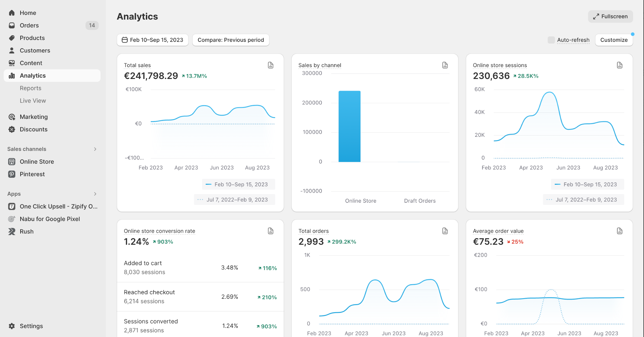Open the Feb 10–Sep 15, 2023 date range picker
Viewport: 644px width, 337px height.
click(153, 40)
